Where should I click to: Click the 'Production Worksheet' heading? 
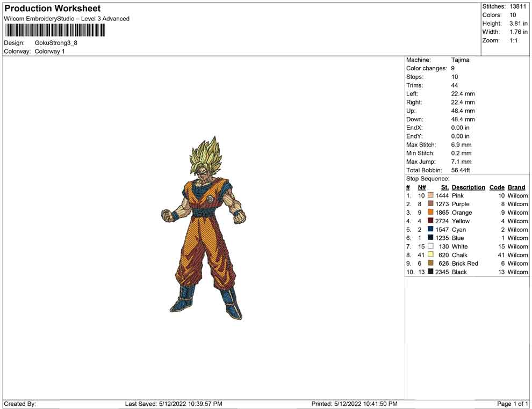click(53, 9)
